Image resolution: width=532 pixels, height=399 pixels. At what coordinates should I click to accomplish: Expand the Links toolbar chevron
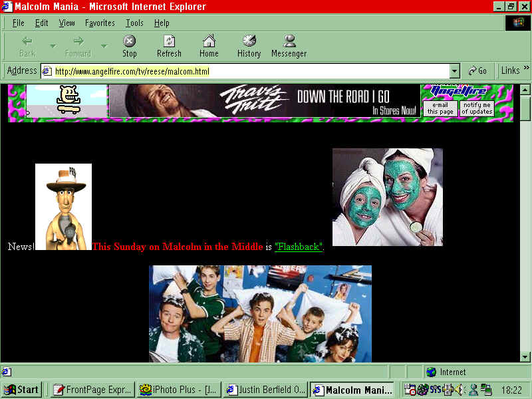click(x=526, y=68)
